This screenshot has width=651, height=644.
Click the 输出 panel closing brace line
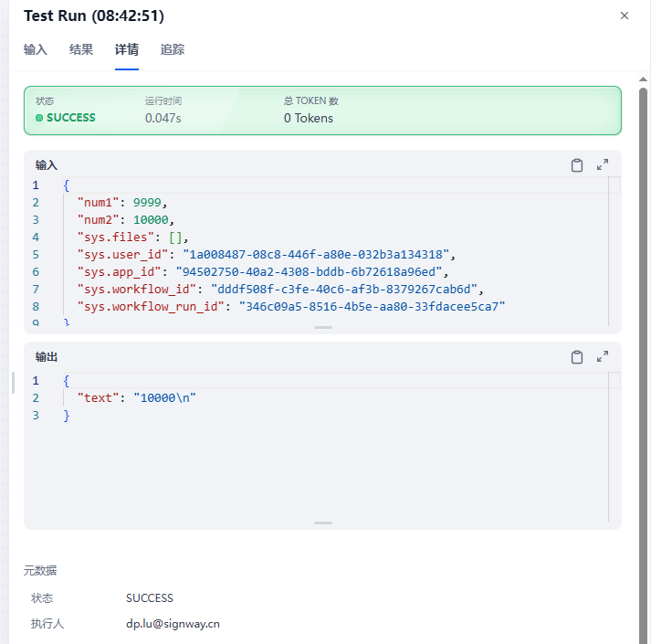[67, 416]
